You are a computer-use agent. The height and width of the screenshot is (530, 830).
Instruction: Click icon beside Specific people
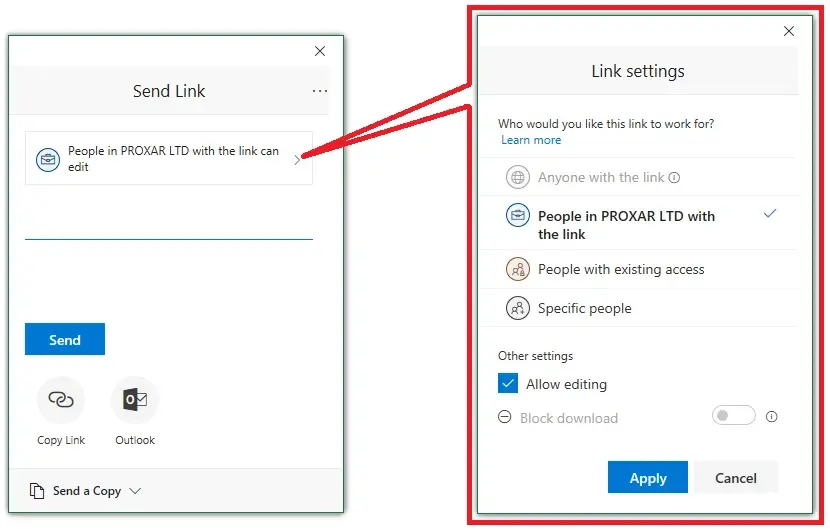[518, 308]
